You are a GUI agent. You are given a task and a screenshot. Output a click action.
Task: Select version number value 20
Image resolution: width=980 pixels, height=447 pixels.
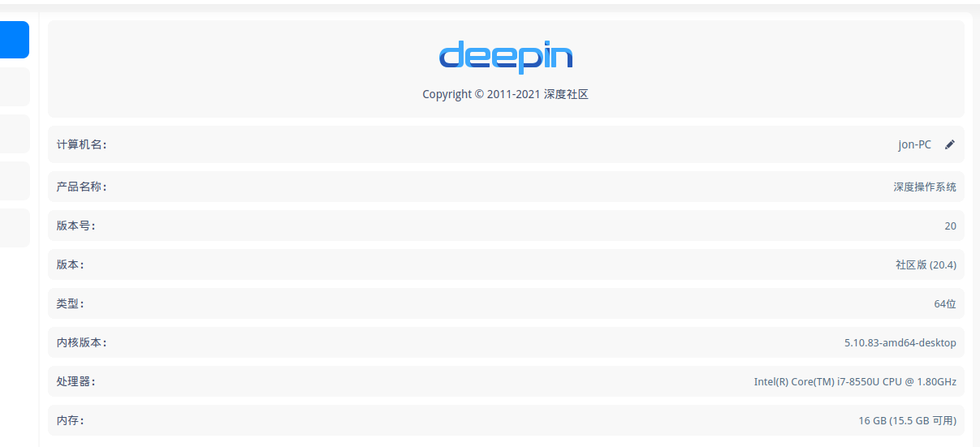tap(950, 226)
